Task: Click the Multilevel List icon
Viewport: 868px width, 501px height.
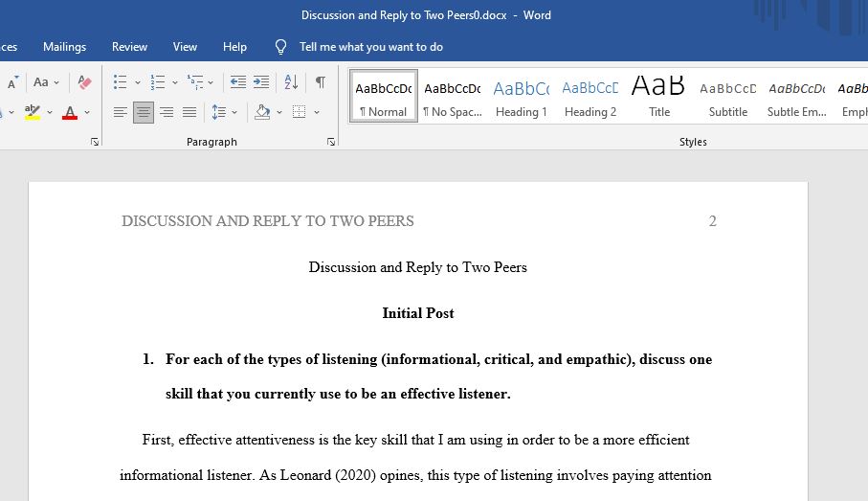Action: [195, 82]
